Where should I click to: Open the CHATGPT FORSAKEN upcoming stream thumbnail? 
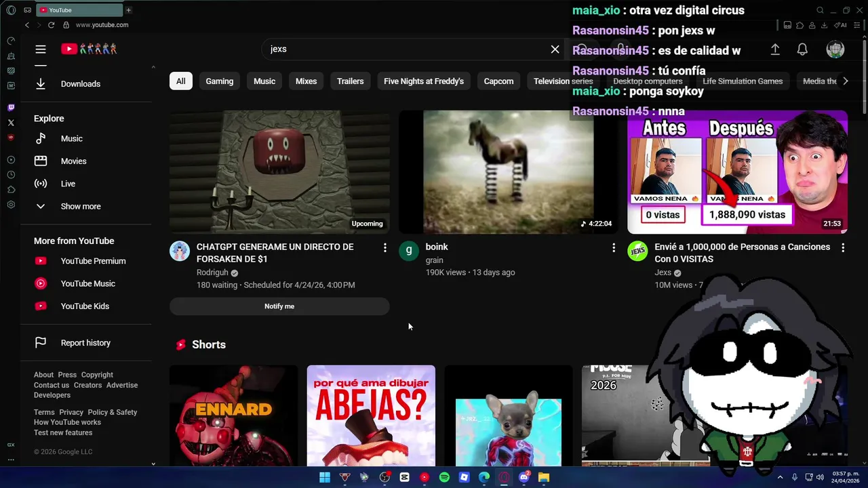pyautogui.click(x=279, y=172)
